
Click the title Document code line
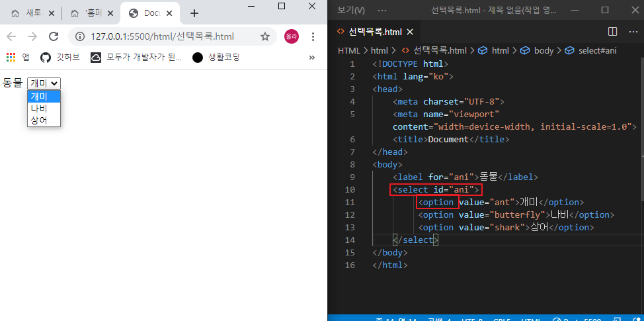tap(451, 140)
